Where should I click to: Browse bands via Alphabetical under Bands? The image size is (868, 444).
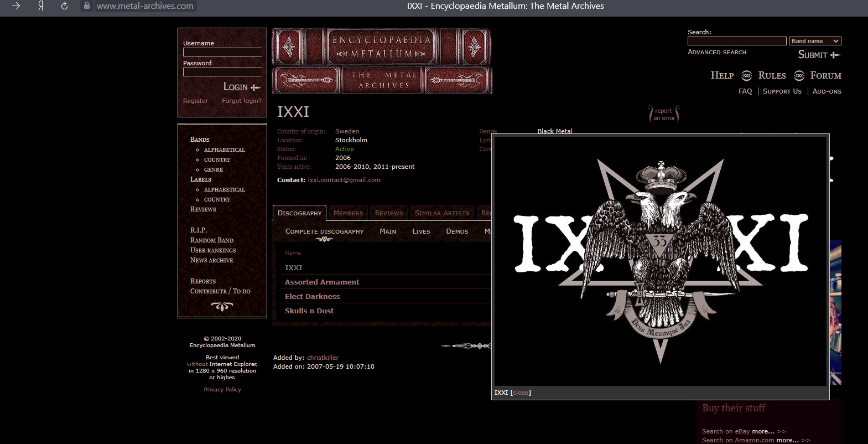[224, 149]
